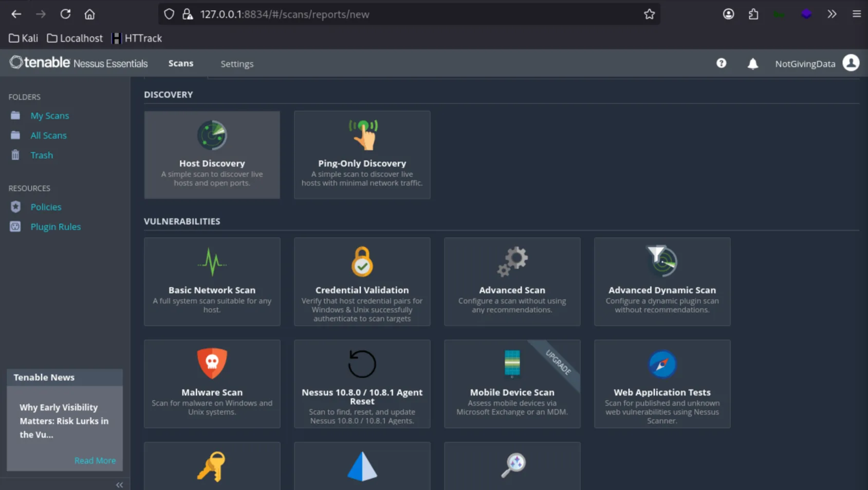Select the Advanced Dynamic Scan radar icon

click(662, 261)
